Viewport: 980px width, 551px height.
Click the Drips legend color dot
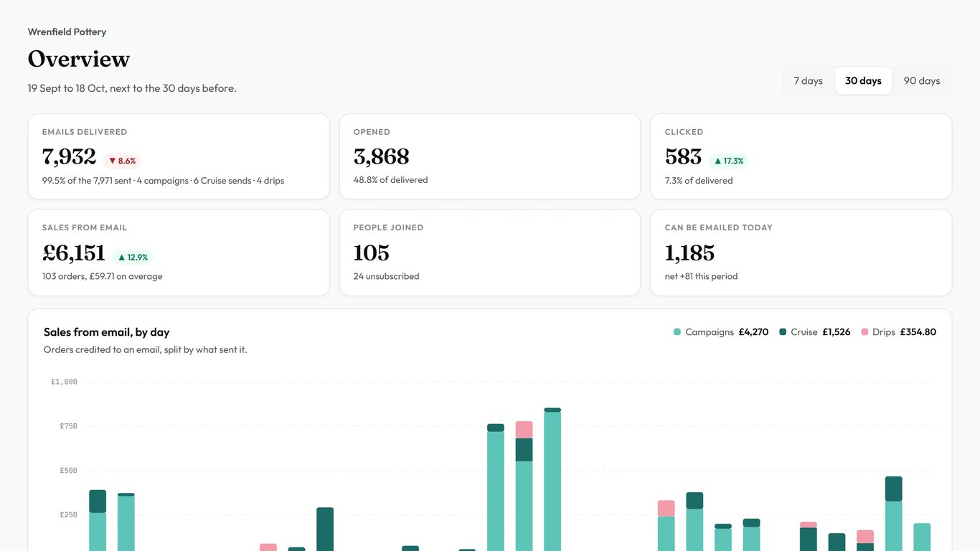coord(864,332)
